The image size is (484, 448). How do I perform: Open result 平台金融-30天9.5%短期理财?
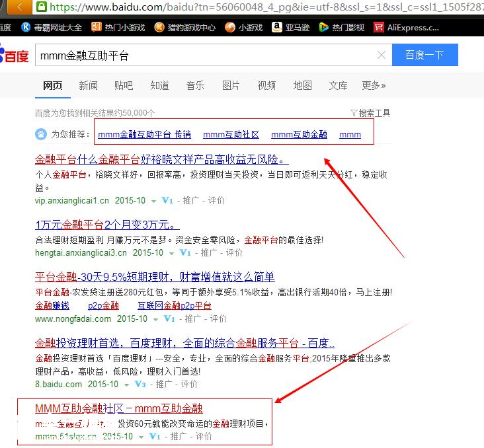point(155,277)
